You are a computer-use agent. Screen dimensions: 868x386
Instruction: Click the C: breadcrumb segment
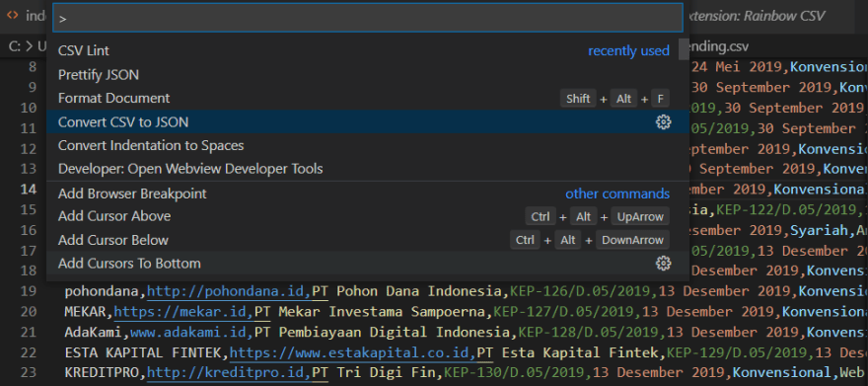[x=15, y=46]
